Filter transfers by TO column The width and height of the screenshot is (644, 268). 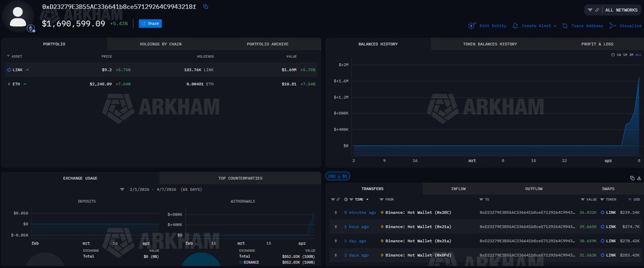click(x=480, y=199)
